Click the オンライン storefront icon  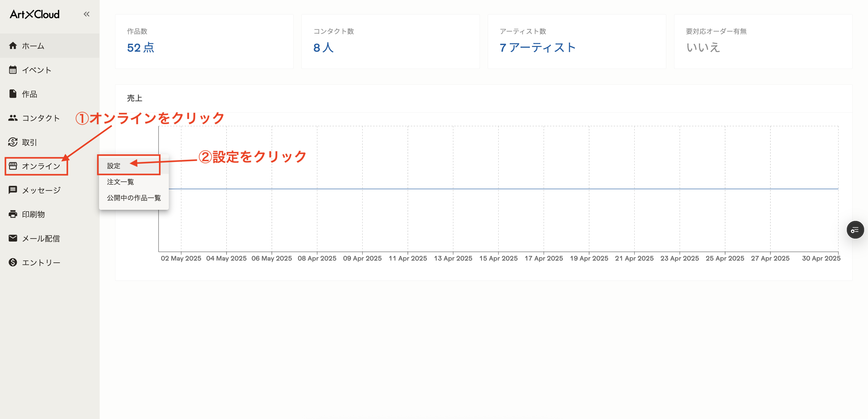[13, 166]
